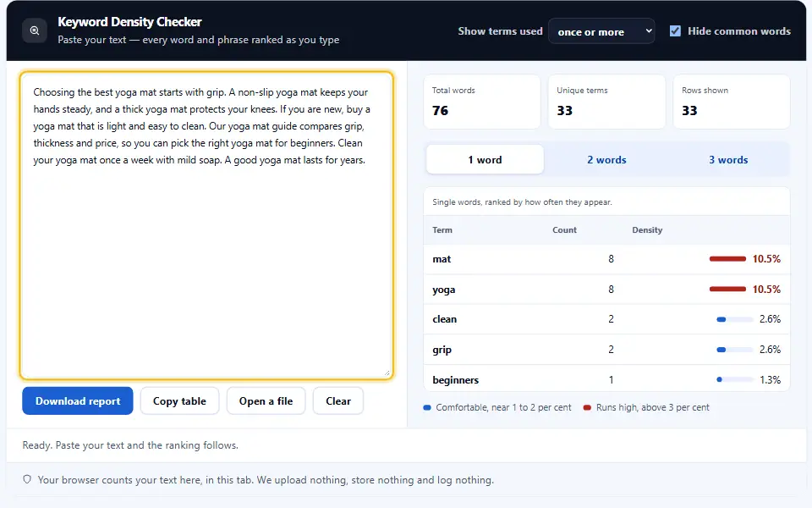Click the 1.3% density value for beginners
The width and height of the screenshot is (812, 508).
[x=770, y=380]
